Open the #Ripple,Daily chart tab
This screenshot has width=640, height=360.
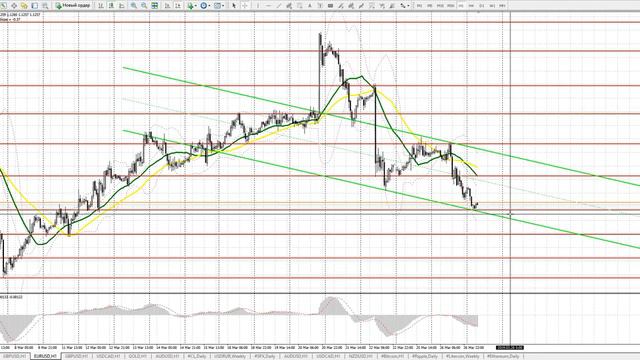point(424,356)
